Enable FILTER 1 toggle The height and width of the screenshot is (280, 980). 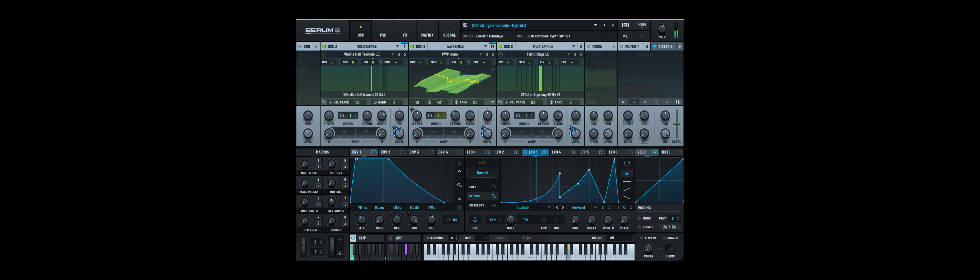click(x=621, y=46)
